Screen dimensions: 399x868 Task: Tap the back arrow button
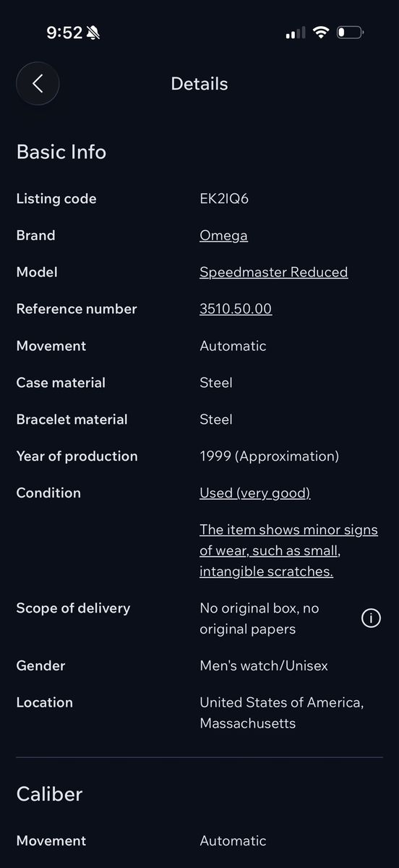tap(38, 84)
